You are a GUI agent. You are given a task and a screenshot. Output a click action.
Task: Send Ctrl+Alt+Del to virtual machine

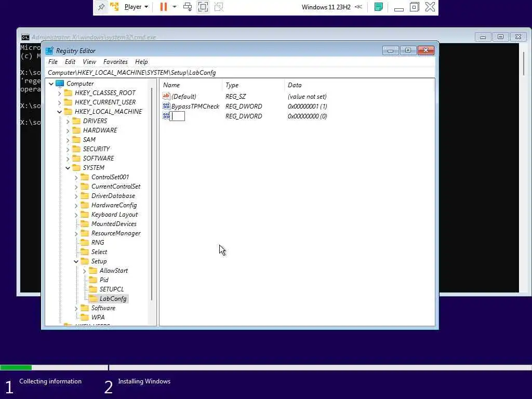click(187, 7)
